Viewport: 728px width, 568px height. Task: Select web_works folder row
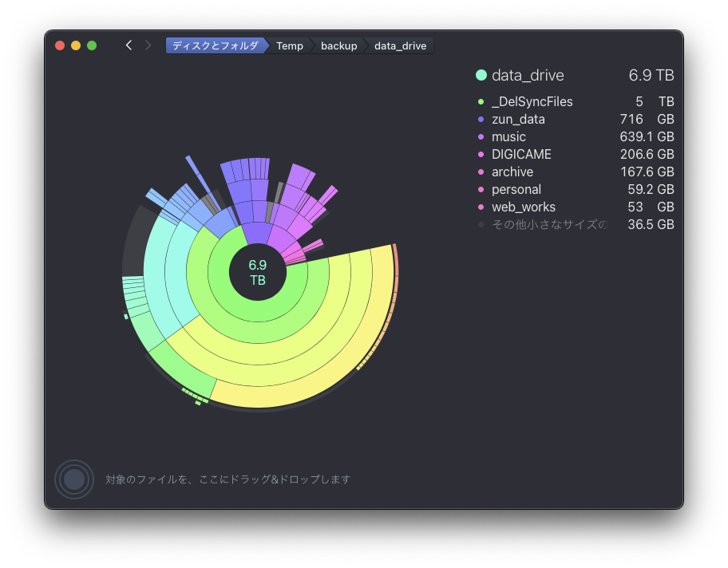[x=576, y=207]
